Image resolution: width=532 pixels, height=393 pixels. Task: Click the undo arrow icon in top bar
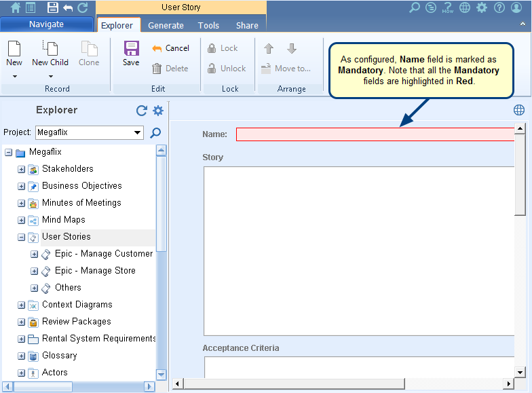(68, 7)
